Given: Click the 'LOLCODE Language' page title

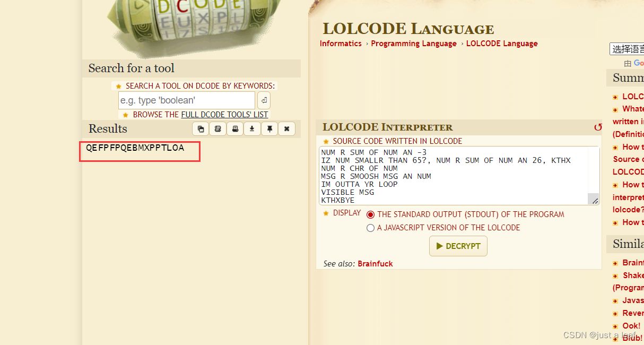Looking at the screenshot, I should click(x=408, y=29).
